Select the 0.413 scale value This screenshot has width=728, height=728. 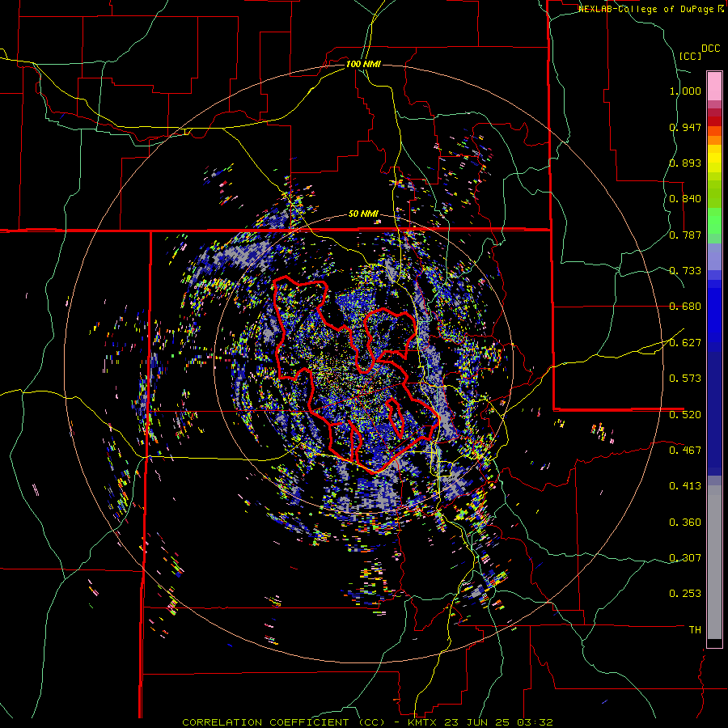(x=685, y=486)
